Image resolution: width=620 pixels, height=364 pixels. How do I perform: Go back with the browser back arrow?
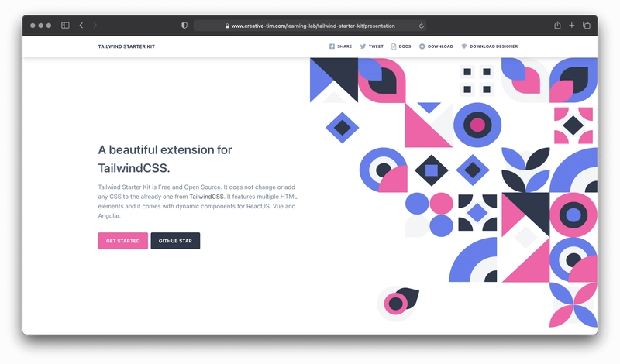[81, 26]
